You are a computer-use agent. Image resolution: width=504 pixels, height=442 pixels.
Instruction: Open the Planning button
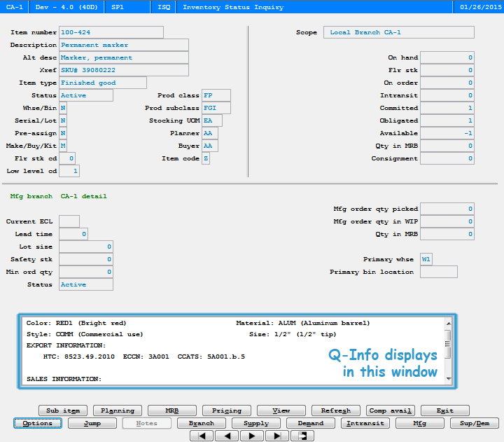click(x=118, y=410)
